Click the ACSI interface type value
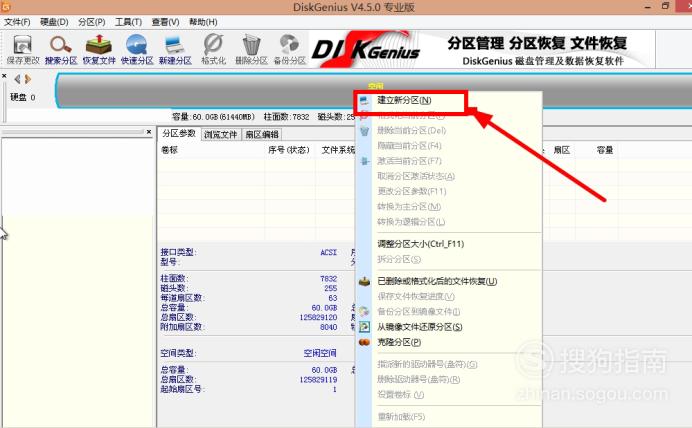This screenshot has width=692, height=428. [329, 252]
